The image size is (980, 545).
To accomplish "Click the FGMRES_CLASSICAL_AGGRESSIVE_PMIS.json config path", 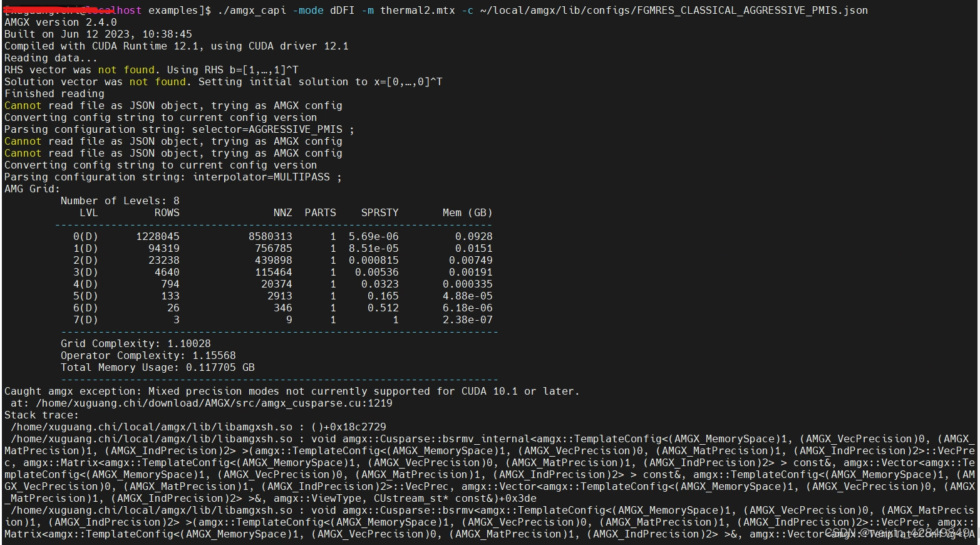I will pyautogui.click(x=674, y=11).
